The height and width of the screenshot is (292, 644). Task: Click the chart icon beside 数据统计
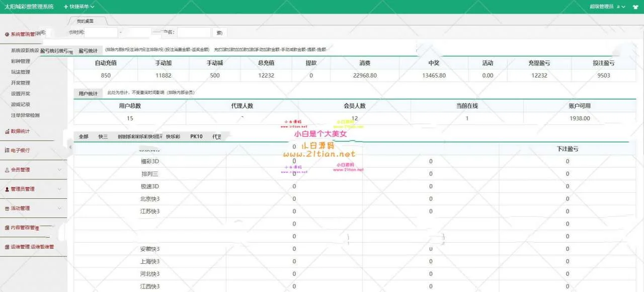point(7,131)
